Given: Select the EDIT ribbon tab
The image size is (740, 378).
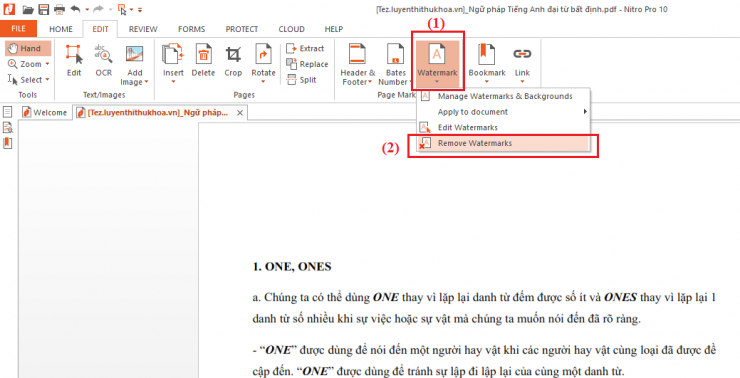Looking at the screenshot, I should tap(100, 29).
